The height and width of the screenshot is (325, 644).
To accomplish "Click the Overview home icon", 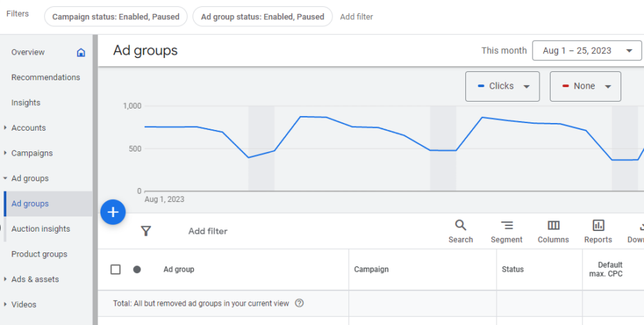I will [x=81, y=53].
